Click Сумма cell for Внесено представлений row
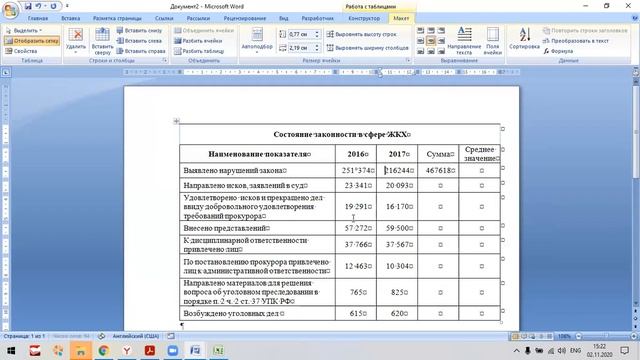640x360 pixels. [438, 228]
